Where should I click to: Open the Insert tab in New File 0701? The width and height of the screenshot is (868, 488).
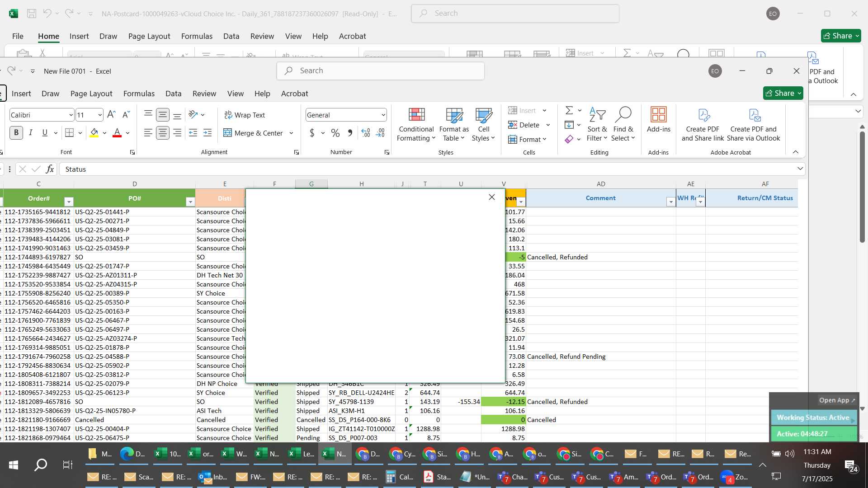tap(21, 94)
